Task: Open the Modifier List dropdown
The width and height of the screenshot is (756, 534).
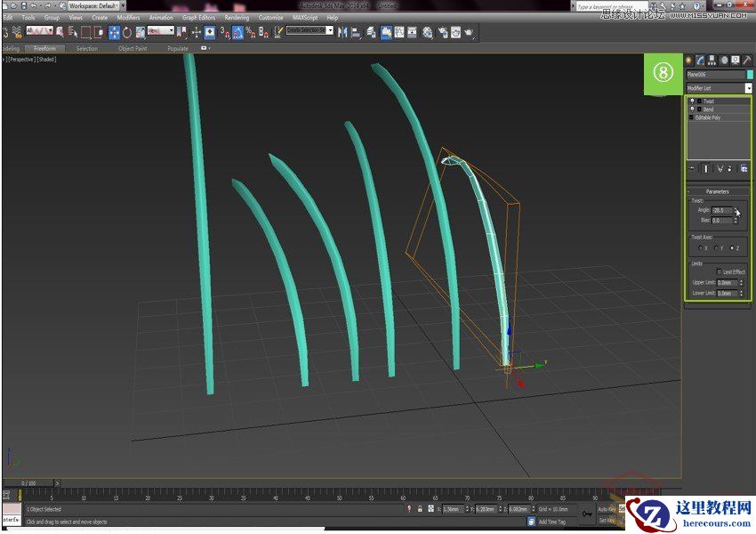Action: click(748, 89)
